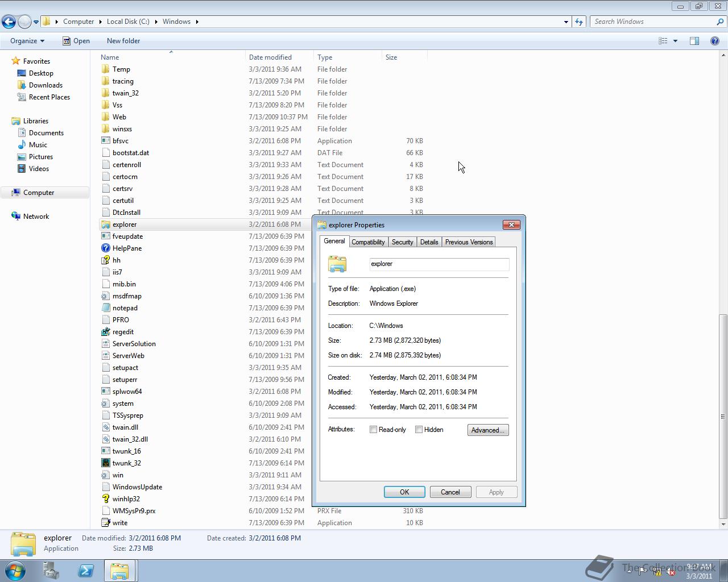Select the twain_32.dll file
The width and height of the screenshot is (728, 582).
tap(130, 439)
